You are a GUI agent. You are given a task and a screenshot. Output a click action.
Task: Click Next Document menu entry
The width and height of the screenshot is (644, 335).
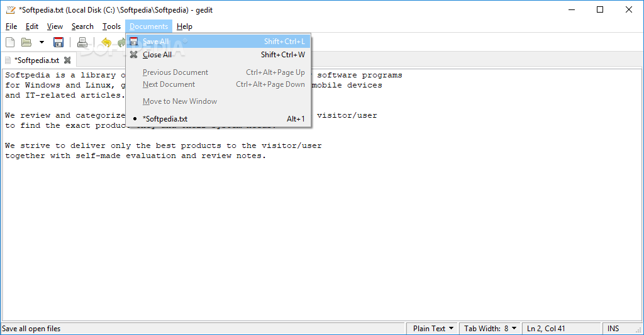pos(218,84)
